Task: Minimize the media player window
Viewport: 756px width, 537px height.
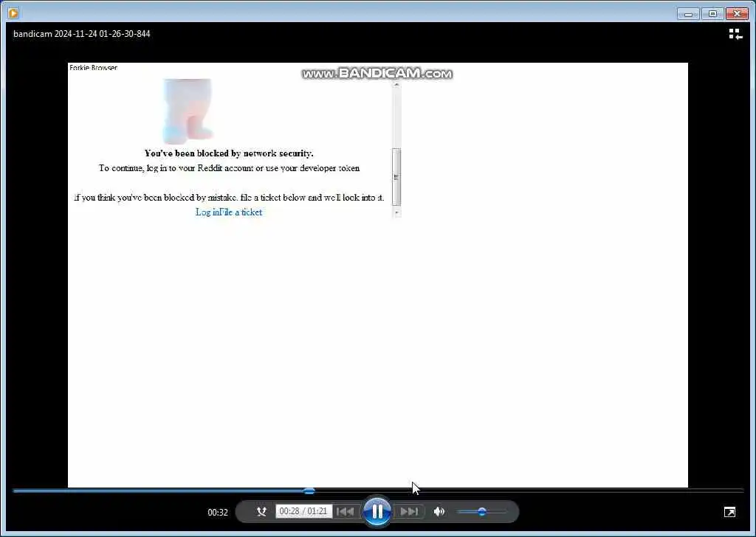Action: pyautogui.click(x=688, y=14)
